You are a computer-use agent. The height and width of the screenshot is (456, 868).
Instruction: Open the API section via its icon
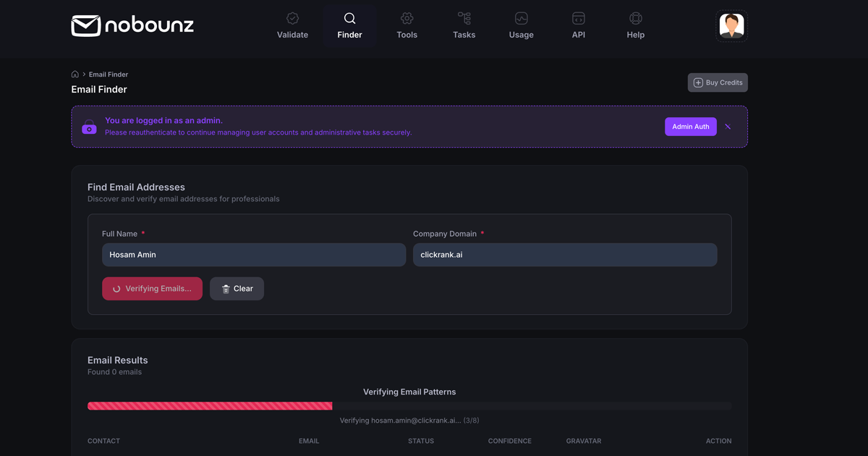click(x=578, y=18)
